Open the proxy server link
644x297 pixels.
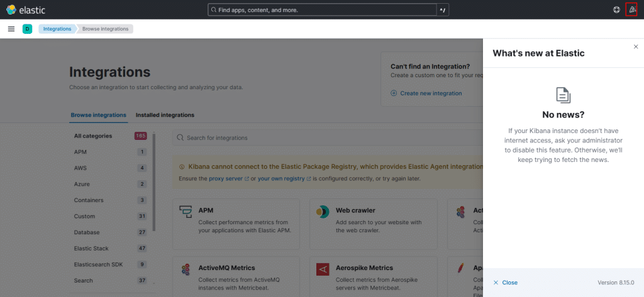point(226,178)
